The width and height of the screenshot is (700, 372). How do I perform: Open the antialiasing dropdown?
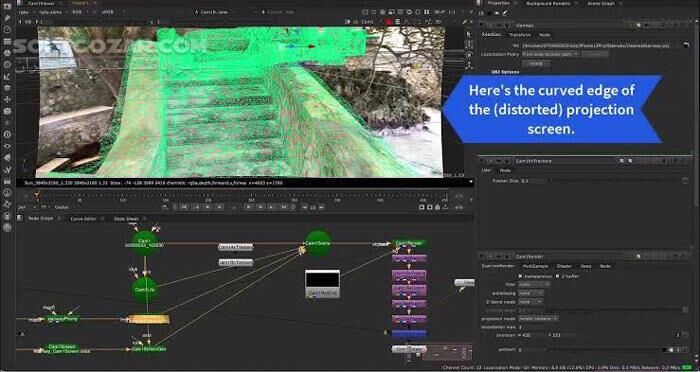pos(531,293)
